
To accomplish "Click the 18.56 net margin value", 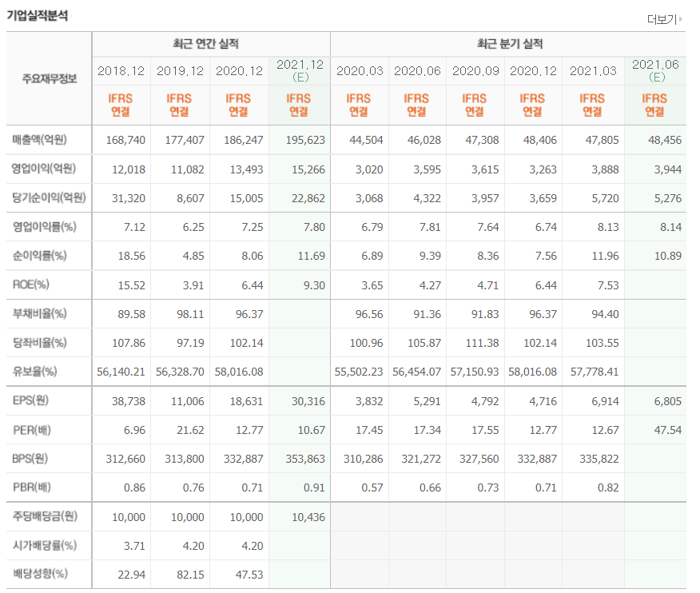I will [132, 256].
